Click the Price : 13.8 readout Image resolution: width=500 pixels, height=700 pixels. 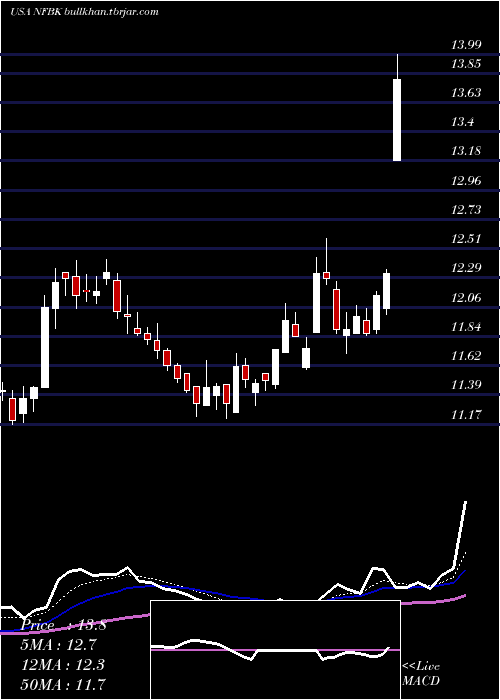click(64, 625)
